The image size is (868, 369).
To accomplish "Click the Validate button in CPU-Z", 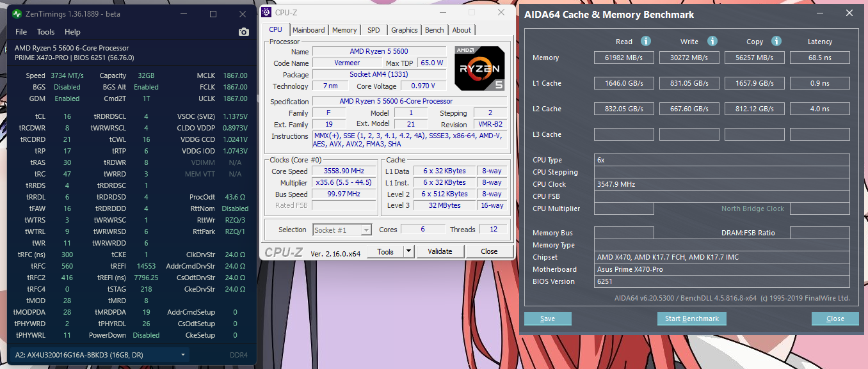I will [x=440, y=252].
